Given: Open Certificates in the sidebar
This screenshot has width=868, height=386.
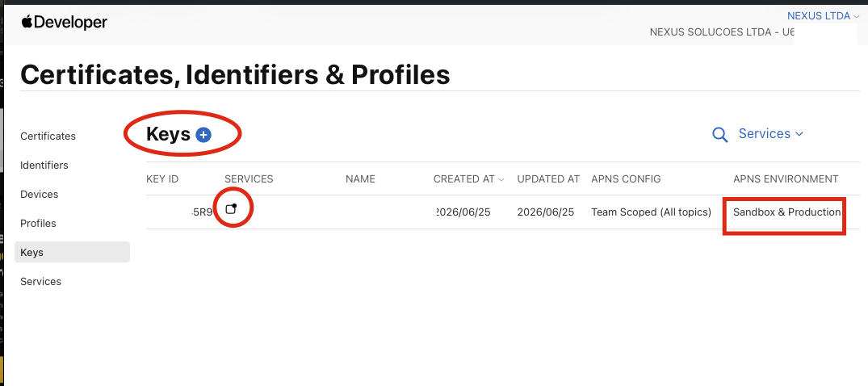Looking at the screenshot, I should [48, 136].
